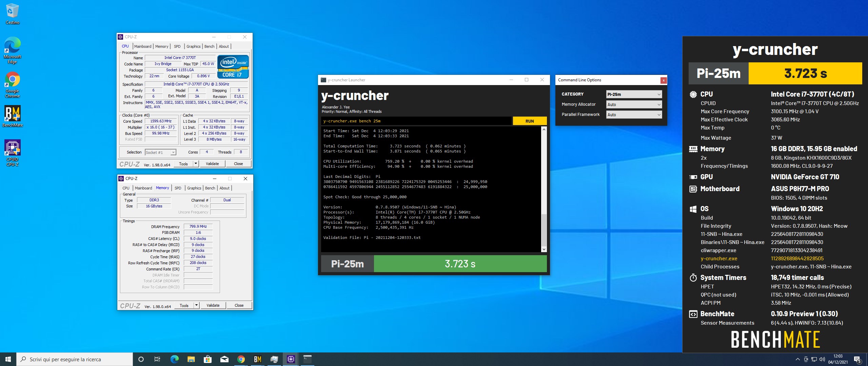Open the volume control in system tray
This screenshot has width=868, height=366.
[822, 359]
